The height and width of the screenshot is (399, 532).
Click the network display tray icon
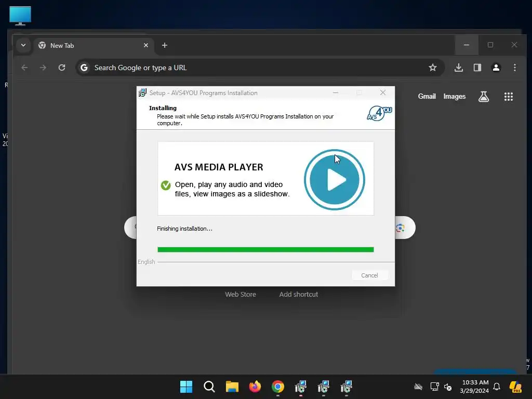pos(434,387)
